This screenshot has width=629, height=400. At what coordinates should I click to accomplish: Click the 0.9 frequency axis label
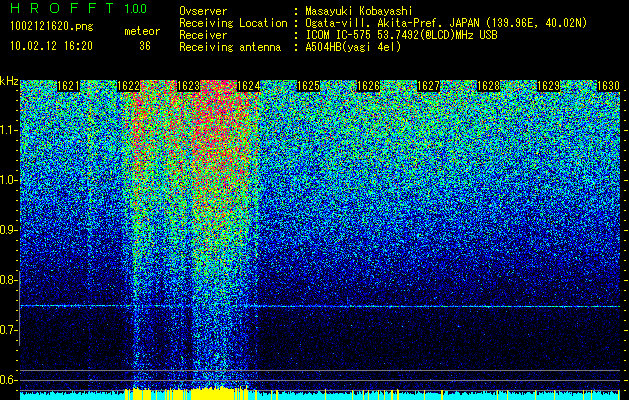(8, 230)
